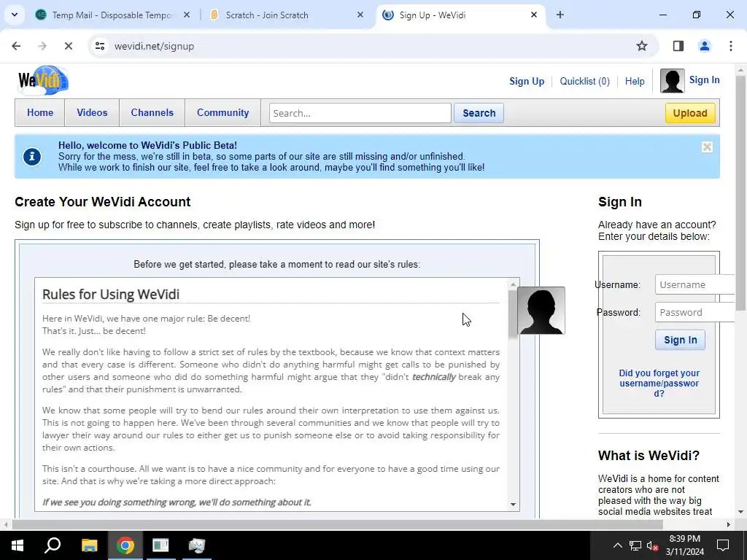Click the address bar URL
Screen dimensions: 747x560
(x=154, y=46)
